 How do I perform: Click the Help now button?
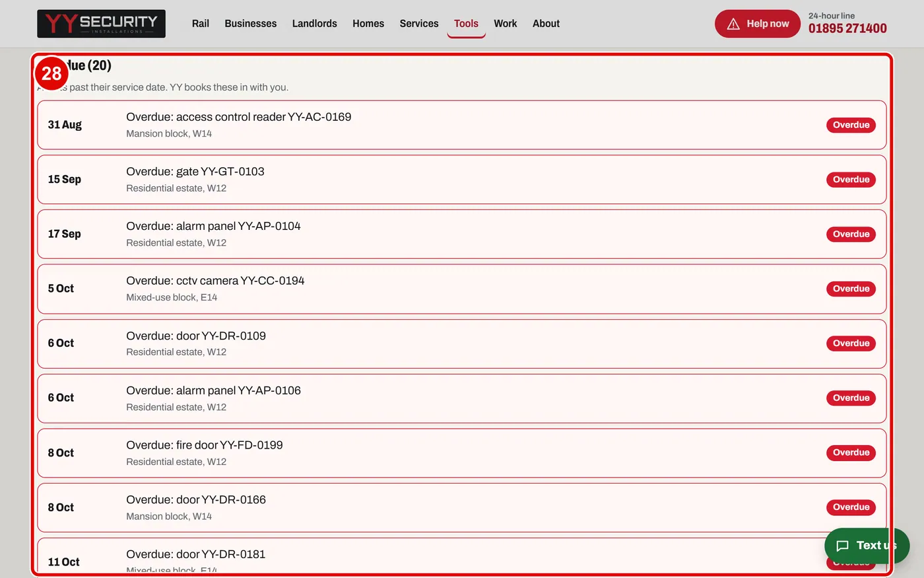click(x=758, y=24)
